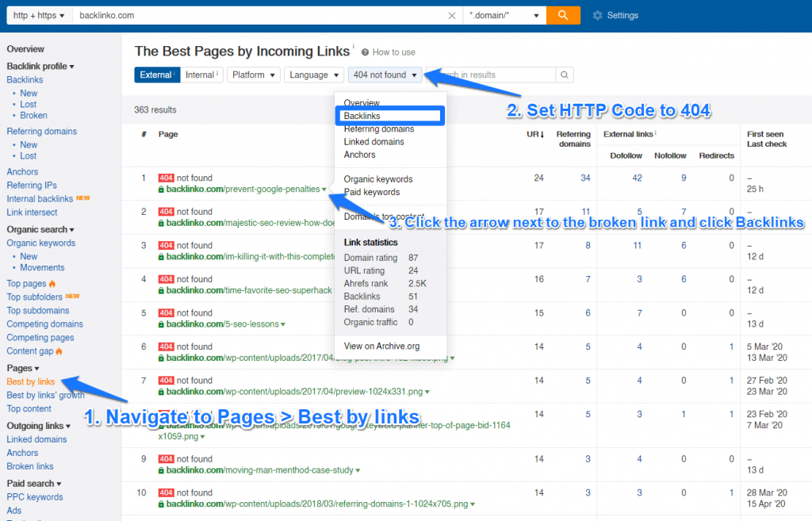812x521 pixels.
Task: Click the Redirects column header
Action: pos(716,156)
